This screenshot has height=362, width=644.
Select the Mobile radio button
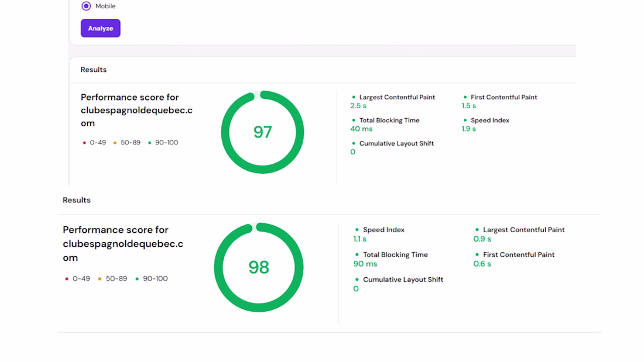[86, 6]
